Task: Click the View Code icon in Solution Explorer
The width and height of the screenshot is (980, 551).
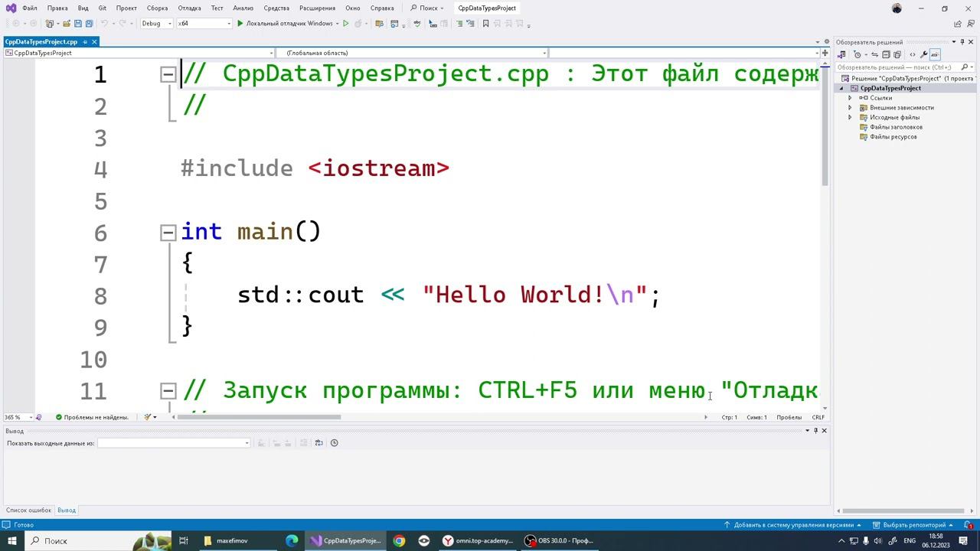Action: click(x=912, y=55)
